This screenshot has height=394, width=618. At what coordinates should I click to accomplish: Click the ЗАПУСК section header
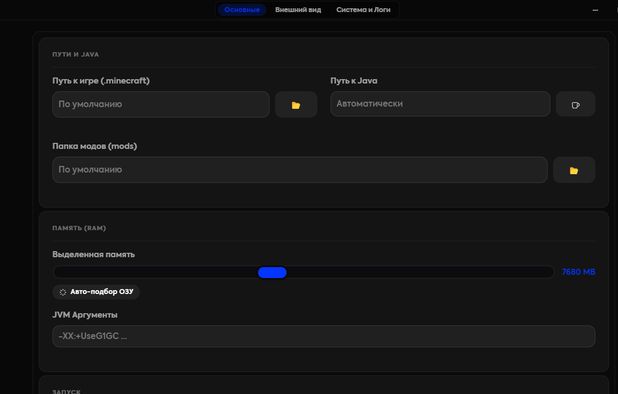(x=66, y=391)
